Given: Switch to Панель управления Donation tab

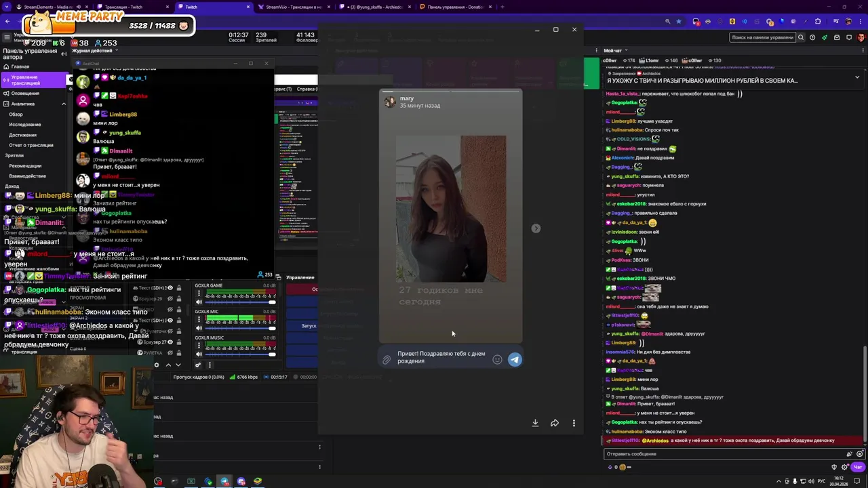Looking at the screenshot, I should click(x=456, y=7).
